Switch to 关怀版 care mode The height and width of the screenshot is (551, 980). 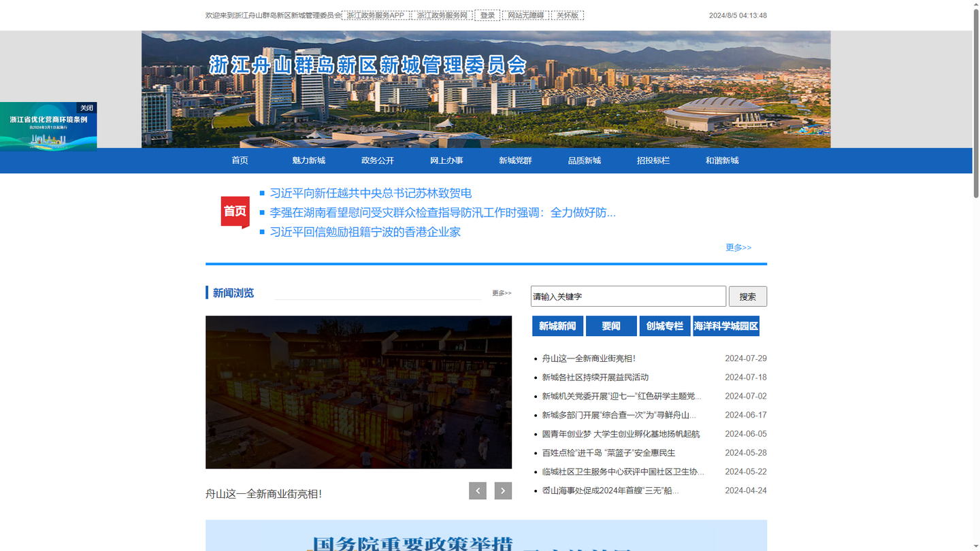point(568,15)
